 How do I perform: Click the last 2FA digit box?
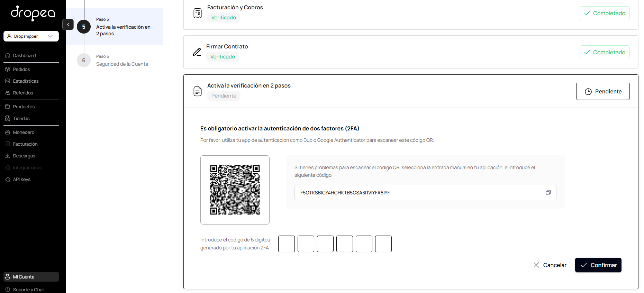383,244
